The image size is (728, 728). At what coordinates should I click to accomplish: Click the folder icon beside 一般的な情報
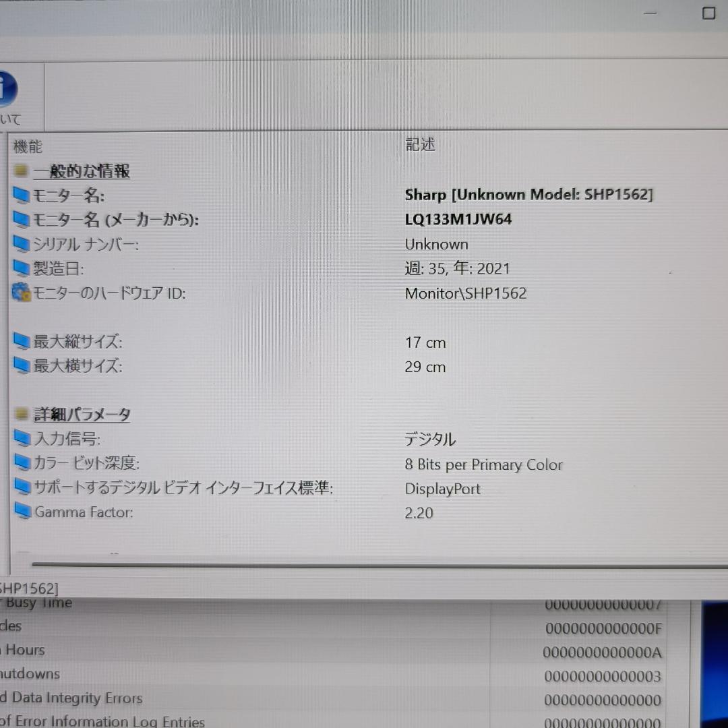(21, 171)
